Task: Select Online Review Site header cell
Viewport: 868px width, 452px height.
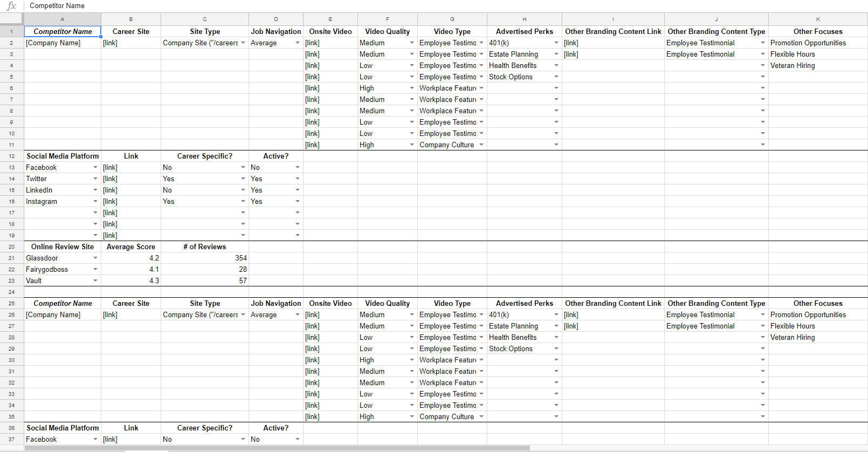Action: 63,246
